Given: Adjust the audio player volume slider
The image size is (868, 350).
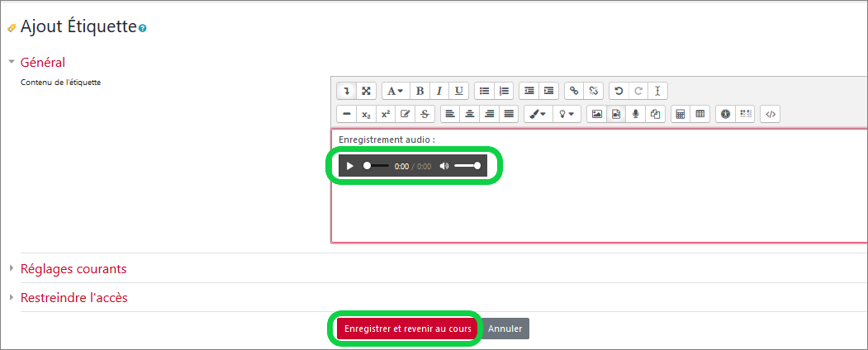Looking at the screenshot, I should [467, 166].
